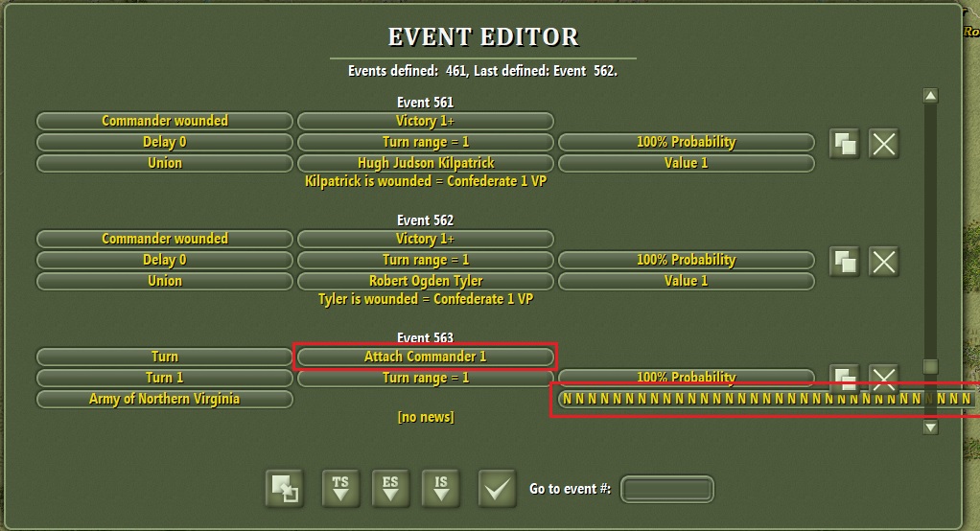Image resolution: width=980 pixels, height=531 pixels.
Task: Click the TS down-arrow icon
Action: (340, 489)
